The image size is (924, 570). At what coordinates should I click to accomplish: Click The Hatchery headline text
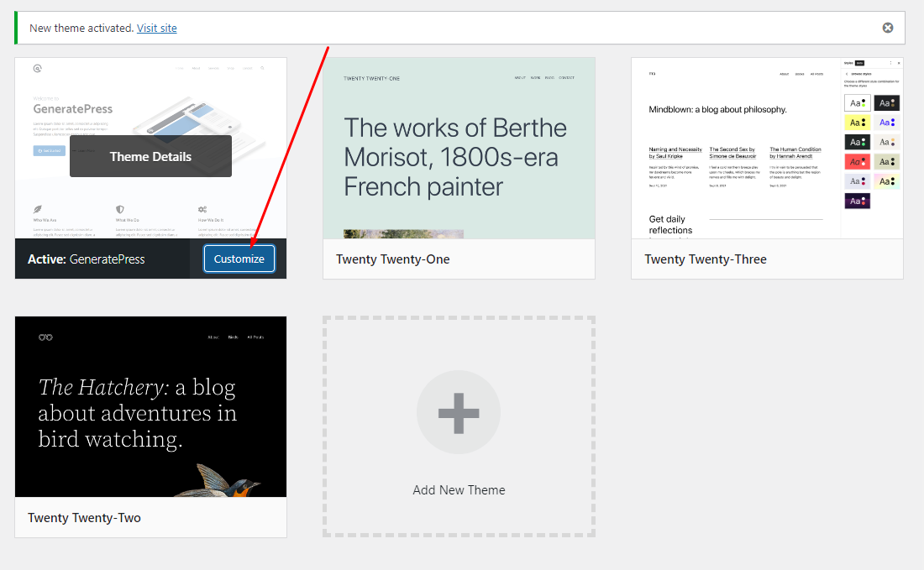click(x=137, y=413)
